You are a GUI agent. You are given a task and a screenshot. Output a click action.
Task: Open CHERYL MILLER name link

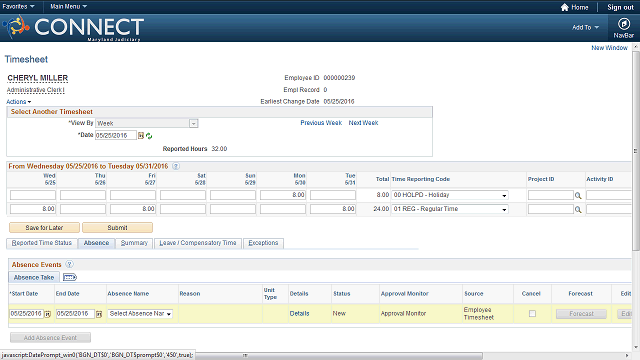(x=38, y=78)
